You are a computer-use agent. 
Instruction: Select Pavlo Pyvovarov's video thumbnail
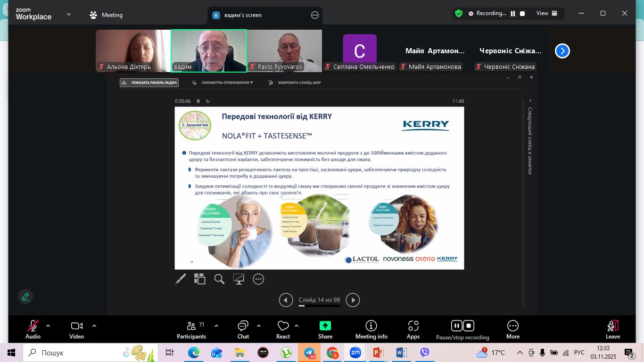tap(284, 50)
